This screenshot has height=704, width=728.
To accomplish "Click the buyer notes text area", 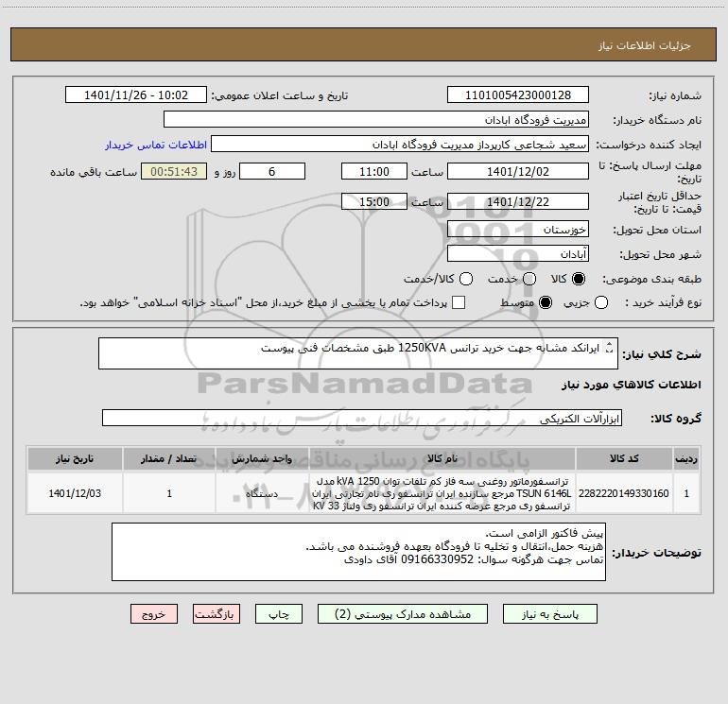I will pyautogui.click(x=358, y=552).
